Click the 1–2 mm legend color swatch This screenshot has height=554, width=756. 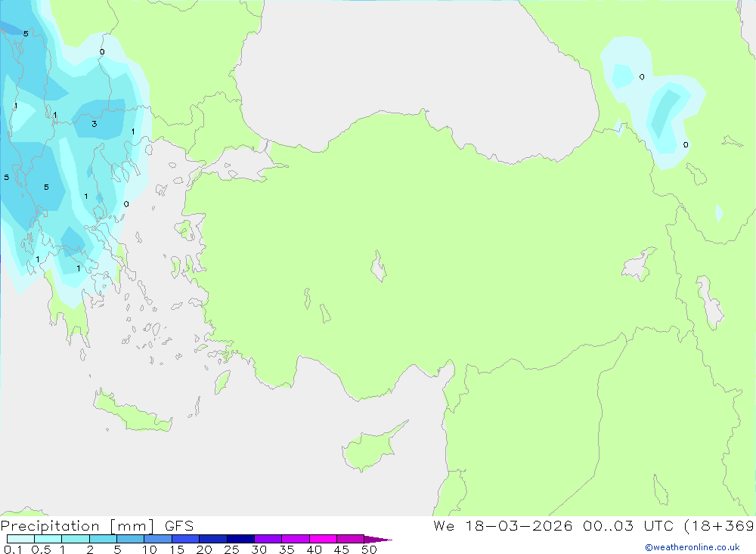tap(75, 539)
